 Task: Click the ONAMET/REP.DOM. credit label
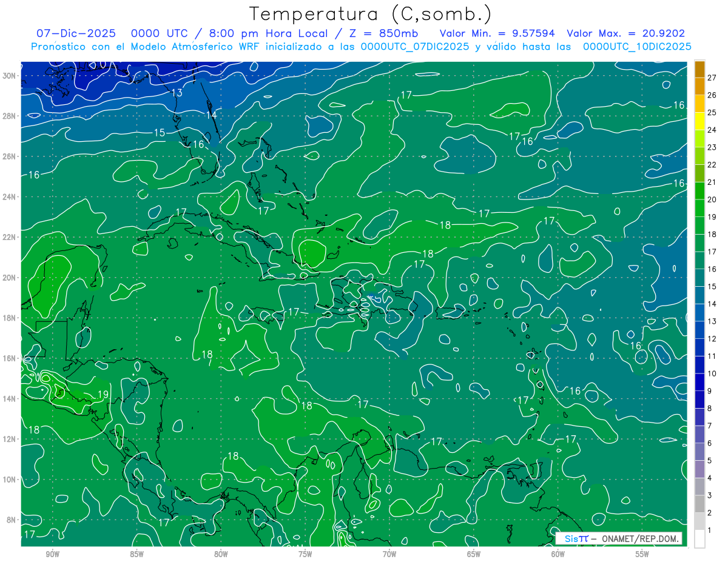coord(641,538)
